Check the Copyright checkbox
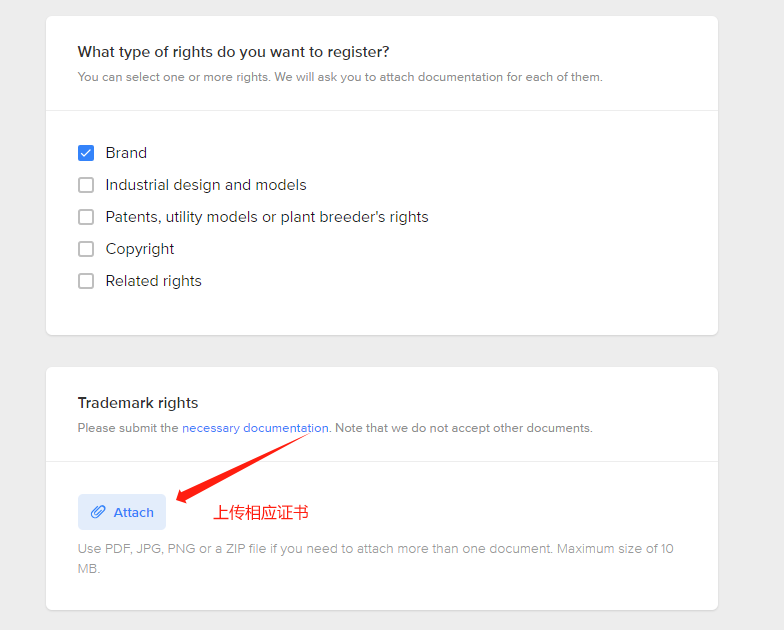The height and width of the screenshot is (630, 784). point(86,249)
